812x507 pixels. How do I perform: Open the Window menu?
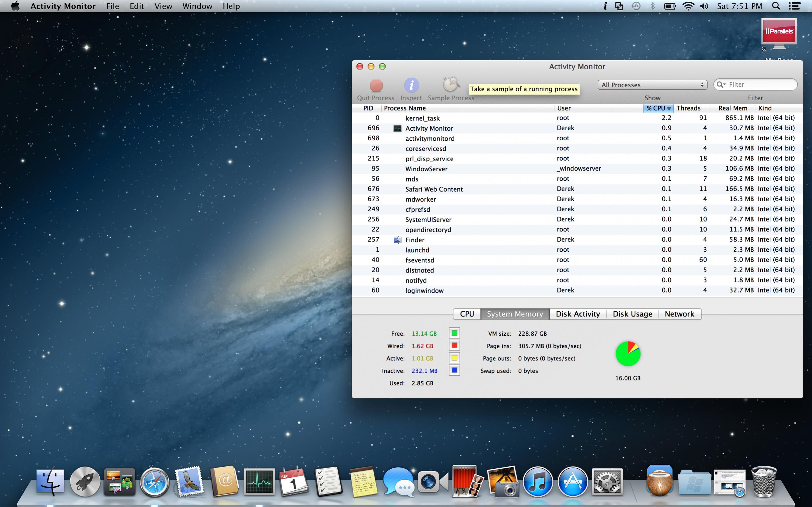click(x=197, y=6)
